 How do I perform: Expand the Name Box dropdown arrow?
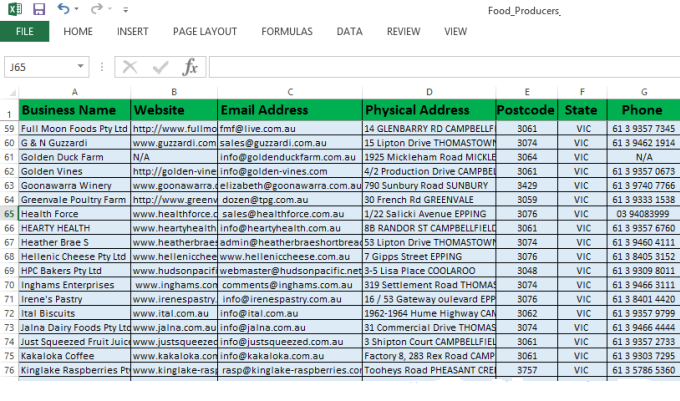(x=80, y=66)
